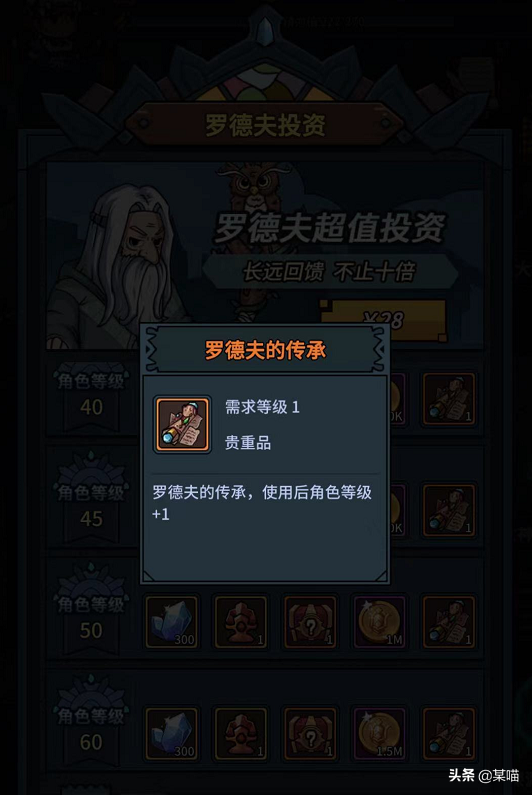This screenshot has width=532, height=795.
Task: Tap the armor reward in level 60 row
Action: (241, 734)
